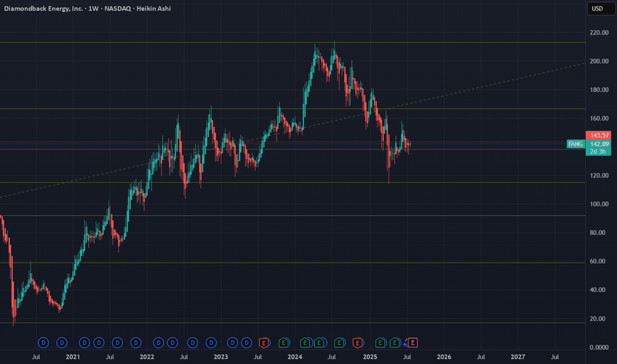Click the 60.00 level on price scale
Image resolution: width=617 pixels, height=364 pixels.
(599, 261)
